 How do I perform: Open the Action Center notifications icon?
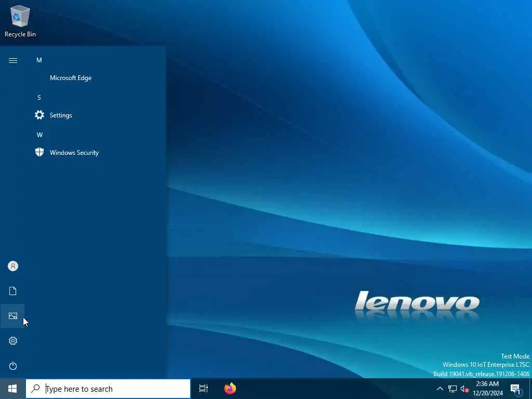(515, 390)
